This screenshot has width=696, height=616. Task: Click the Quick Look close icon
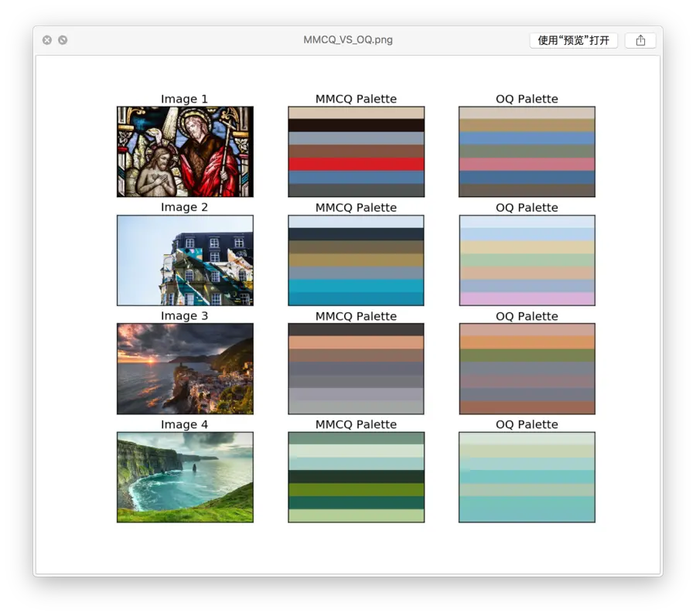pos(47,40)
